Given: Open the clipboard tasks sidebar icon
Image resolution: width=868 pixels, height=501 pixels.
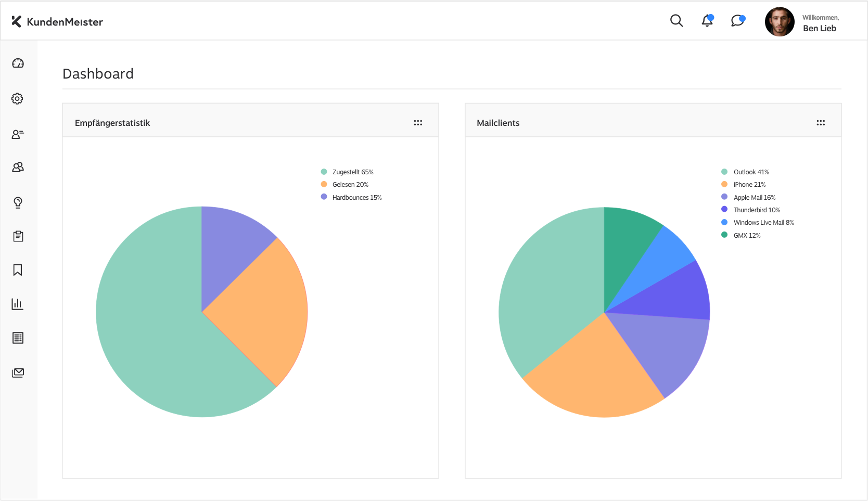Looking at the screenshot, I should click(18, 236).
